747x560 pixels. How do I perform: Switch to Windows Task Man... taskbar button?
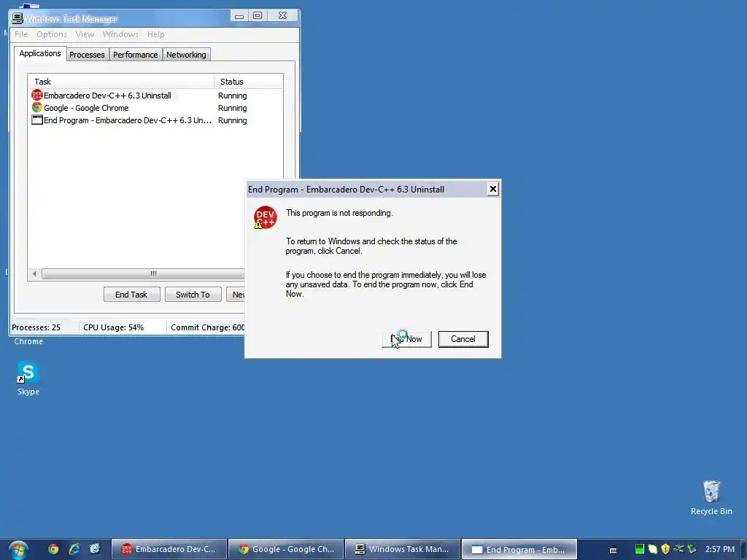403,549
